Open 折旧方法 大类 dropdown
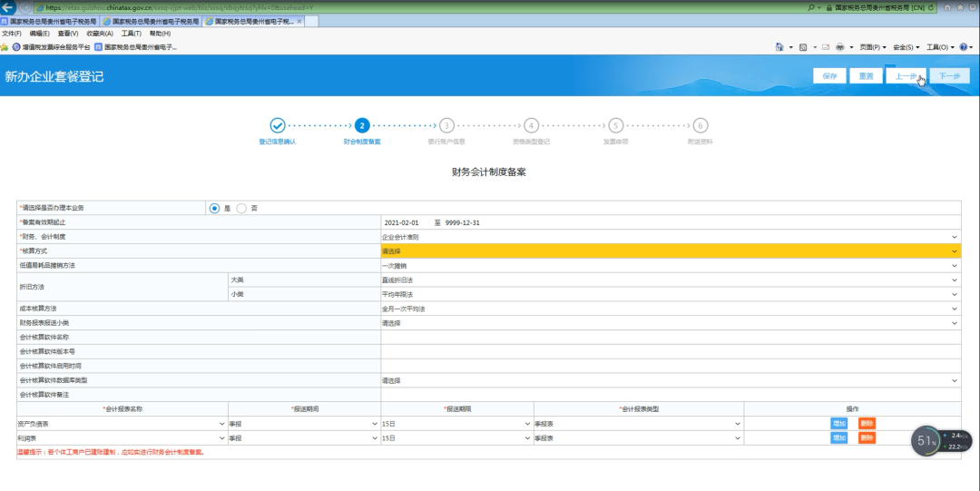The height and width of the screenshot is (491, 980). 670,280
